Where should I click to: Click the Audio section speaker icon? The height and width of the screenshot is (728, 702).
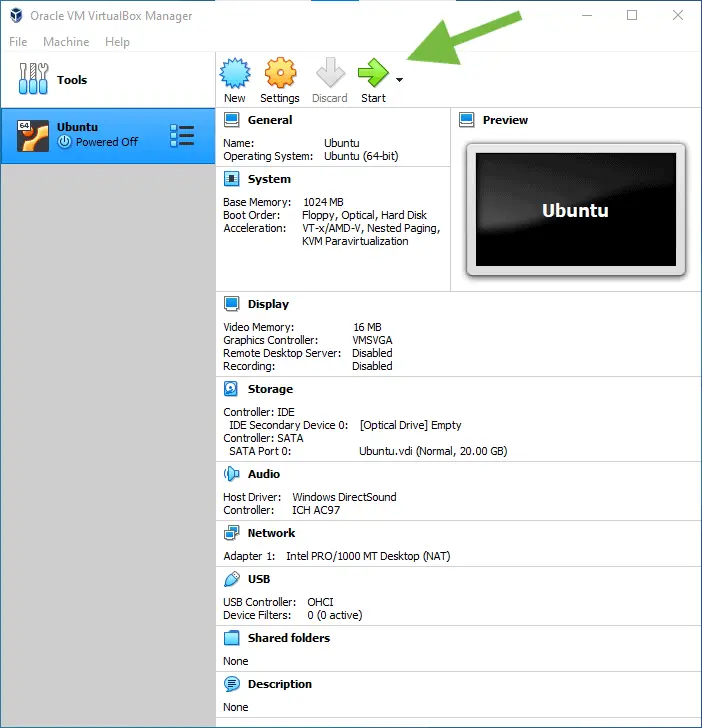[232, 474]
